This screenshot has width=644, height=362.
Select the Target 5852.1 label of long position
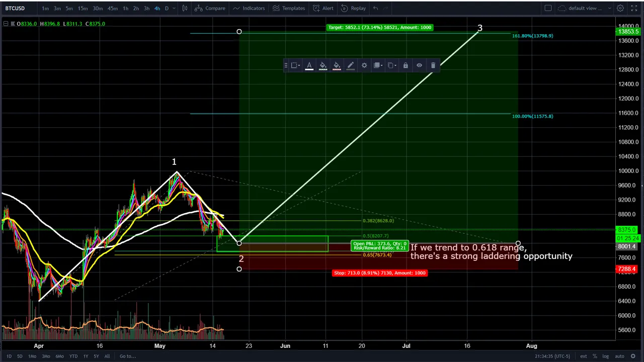point(379,27)
